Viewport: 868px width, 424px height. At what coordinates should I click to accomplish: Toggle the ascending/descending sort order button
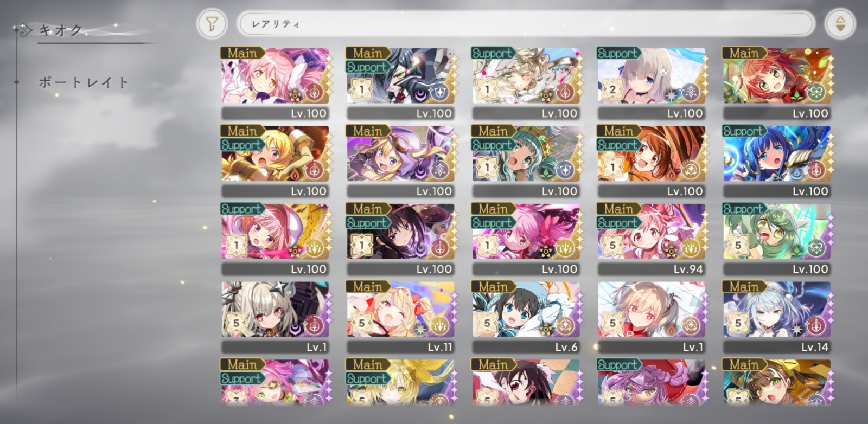(x=840, y=24)
